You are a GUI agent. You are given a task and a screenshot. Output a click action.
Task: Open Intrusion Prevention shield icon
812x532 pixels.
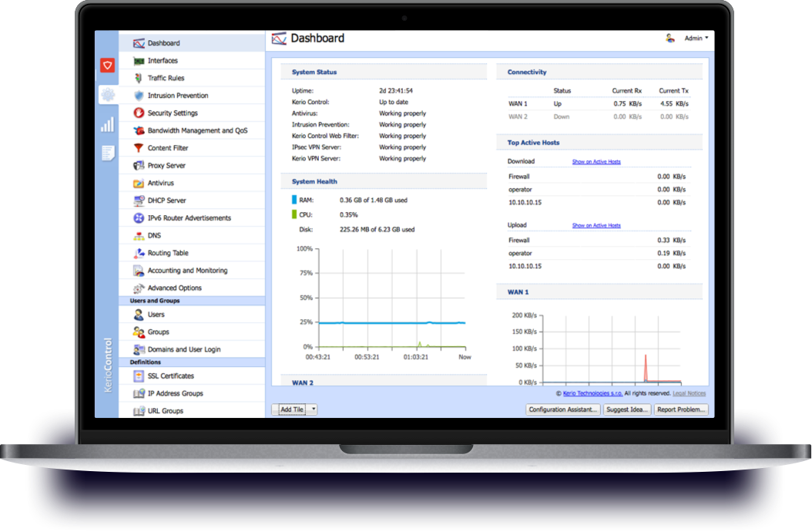point(139,96)
